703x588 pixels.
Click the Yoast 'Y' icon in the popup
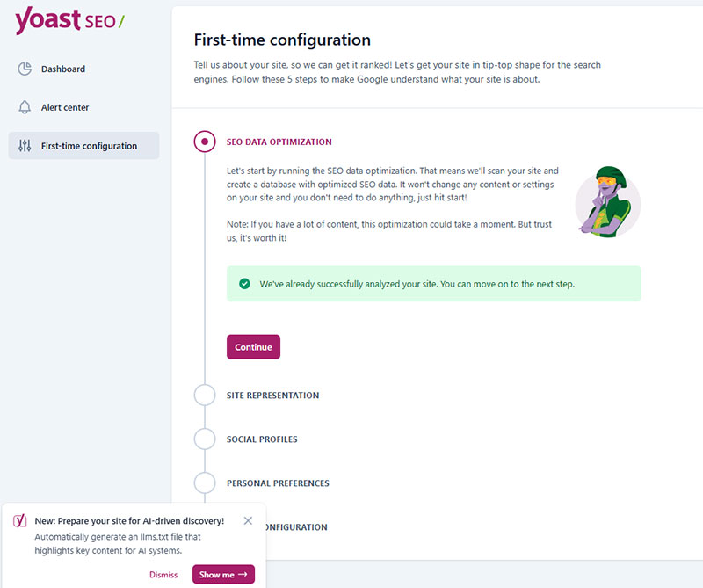point(19,520)
